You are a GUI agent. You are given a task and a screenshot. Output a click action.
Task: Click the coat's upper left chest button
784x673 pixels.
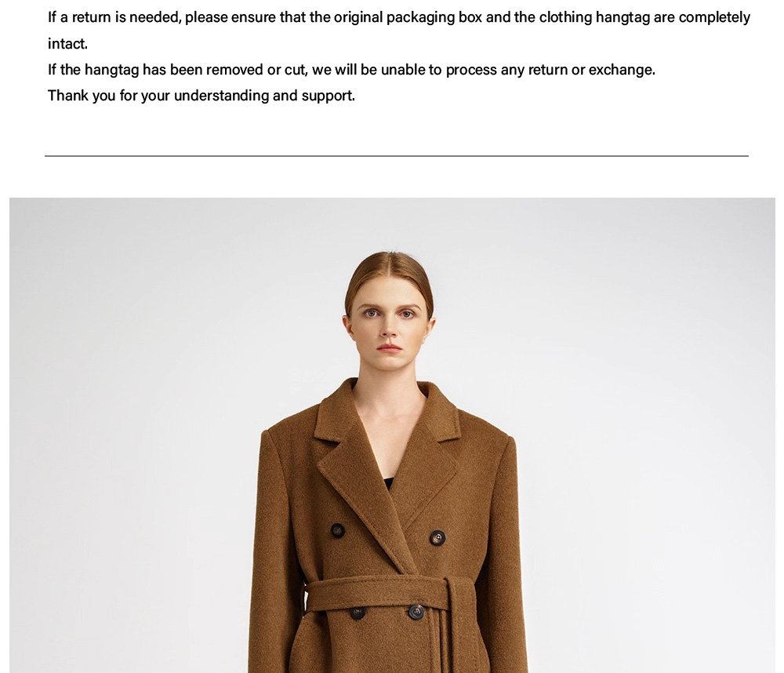[x=338, y=530]
